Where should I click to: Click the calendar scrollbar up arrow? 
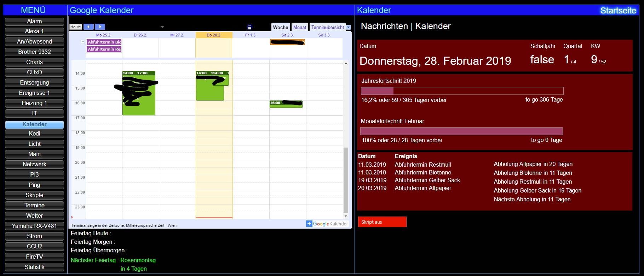click(346, 63)
